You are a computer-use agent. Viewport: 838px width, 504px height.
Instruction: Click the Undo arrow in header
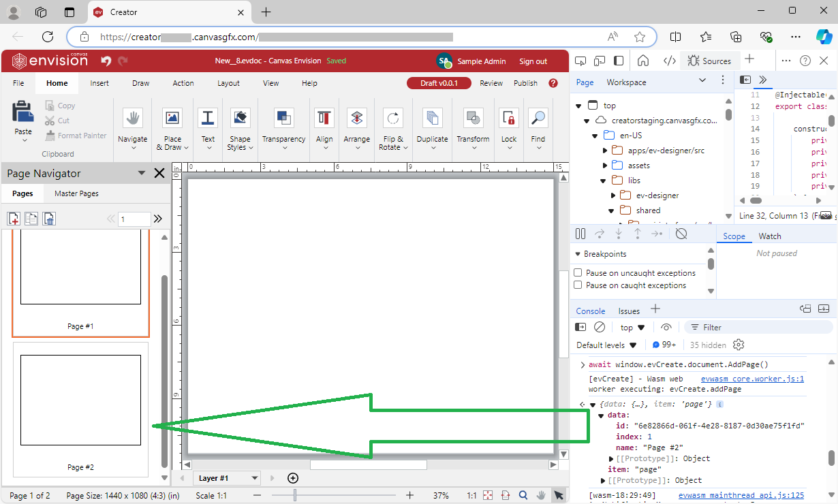tap(106, 61)
